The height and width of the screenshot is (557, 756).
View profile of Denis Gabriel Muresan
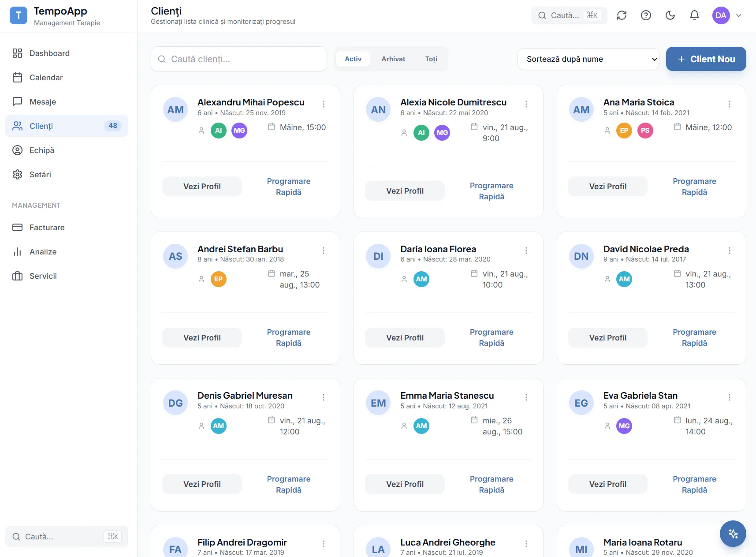pos(202,484)
